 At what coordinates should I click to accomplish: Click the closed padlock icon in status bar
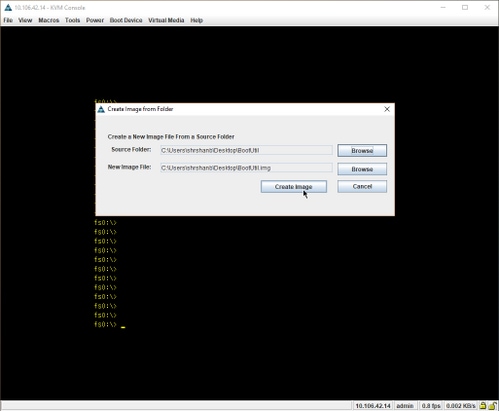click(x=482, y=406)
